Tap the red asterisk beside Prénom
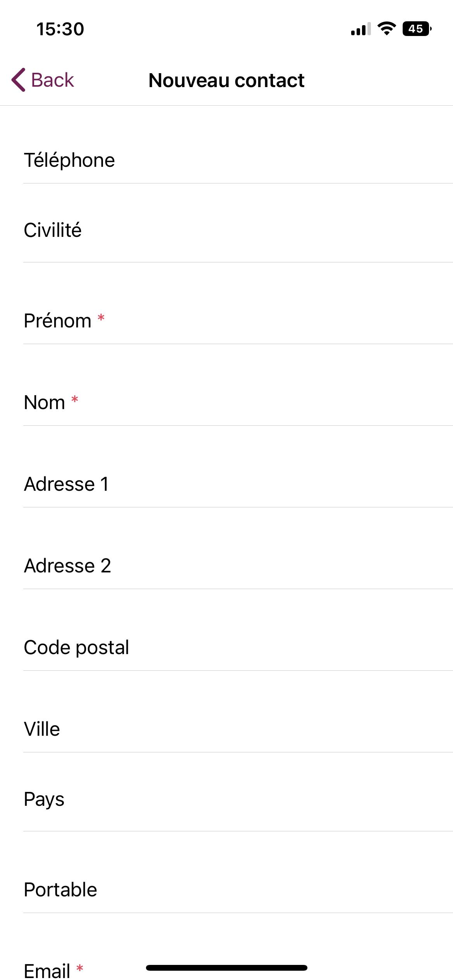The image size is (453, 980). (101, 318)
